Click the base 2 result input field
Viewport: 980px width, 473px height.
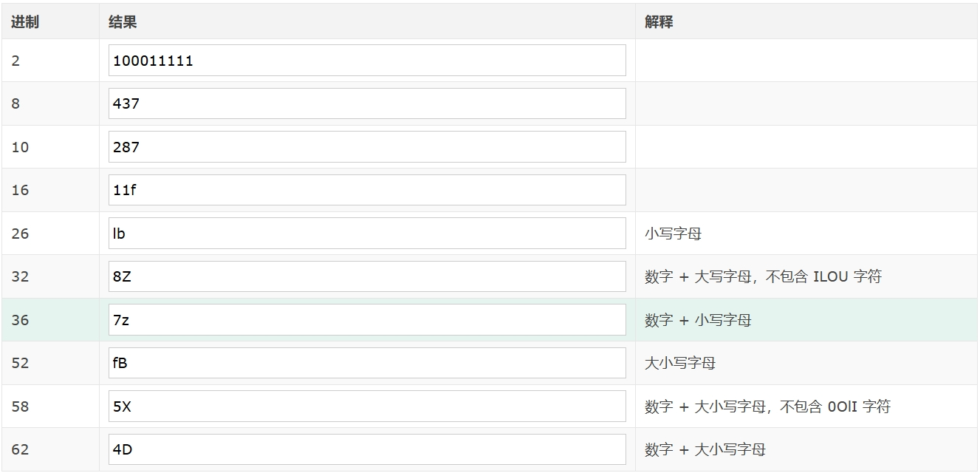pos(367,61)
